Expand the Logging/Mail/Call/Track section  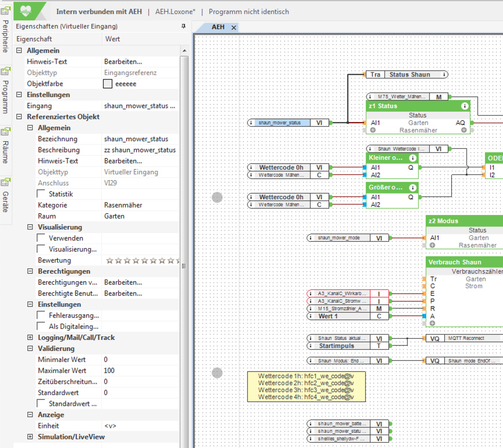pos(30,338)
